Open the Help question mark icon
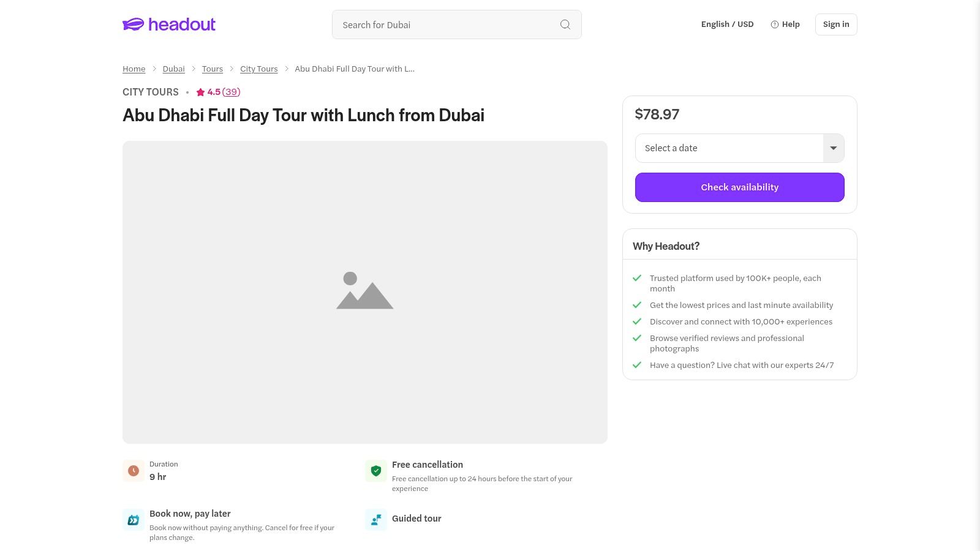Image resolution: width=980 pixels, height=551 pixels. pos(775,24)
